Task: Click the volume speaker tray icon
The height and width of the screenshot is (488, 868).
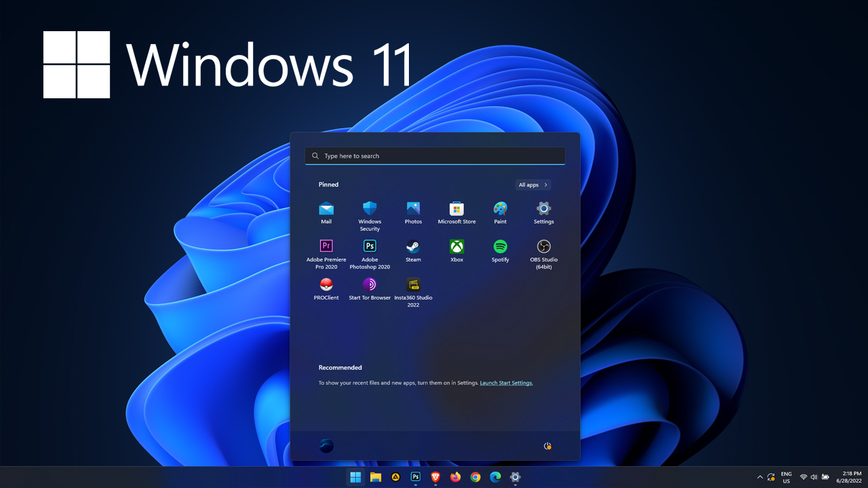Action: click(814, 477)
